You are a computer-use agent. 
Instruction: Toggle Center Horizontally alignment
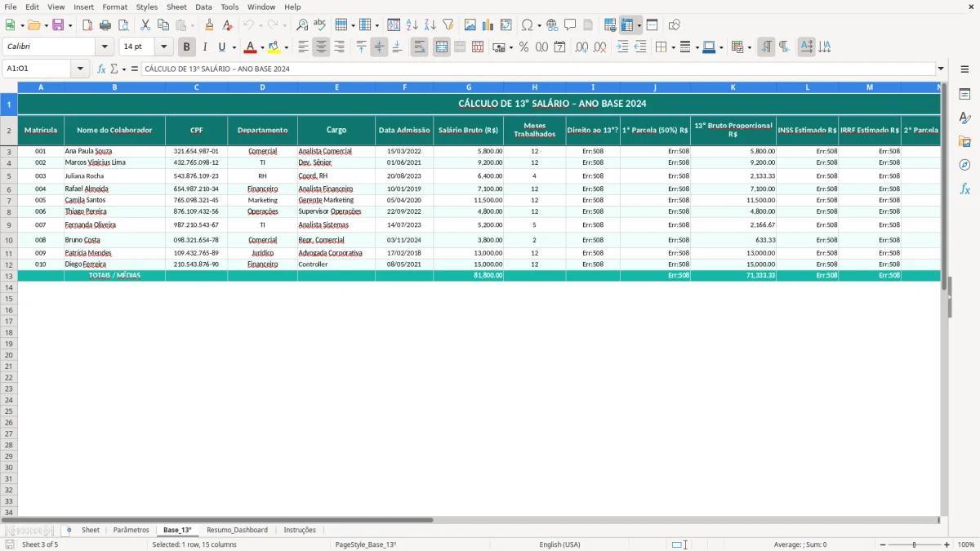(321, 47)
